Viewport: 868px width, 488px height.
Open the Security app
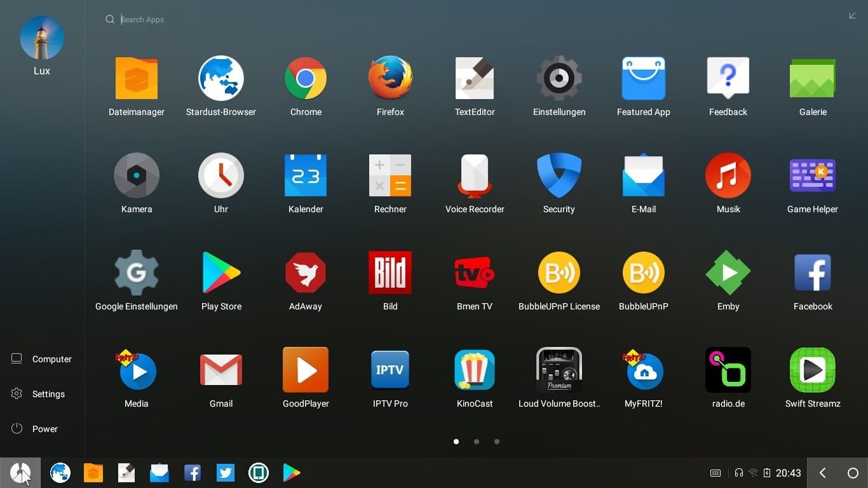coord(559,175)
